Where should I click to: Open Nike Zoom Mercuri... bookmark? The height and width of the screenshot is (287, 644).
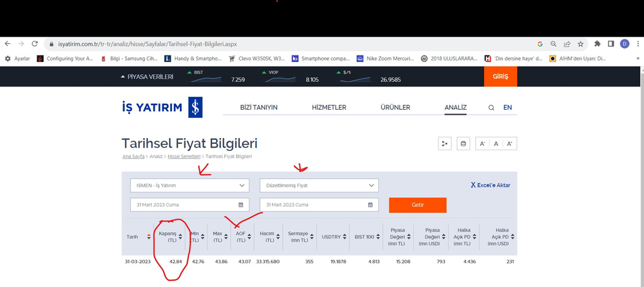(x=385, y=59)
